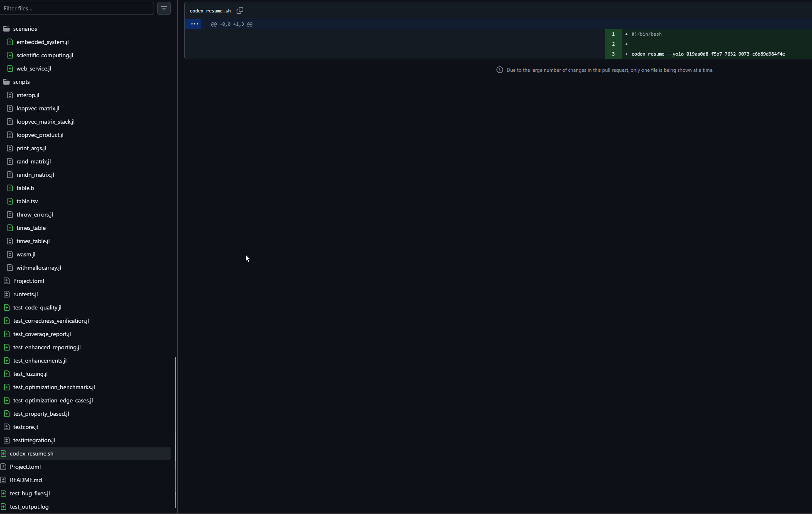The width and height of the screenshot is (812, 514).
Task: Copy the codex-resume.sh file path
Action: point(240,10)
